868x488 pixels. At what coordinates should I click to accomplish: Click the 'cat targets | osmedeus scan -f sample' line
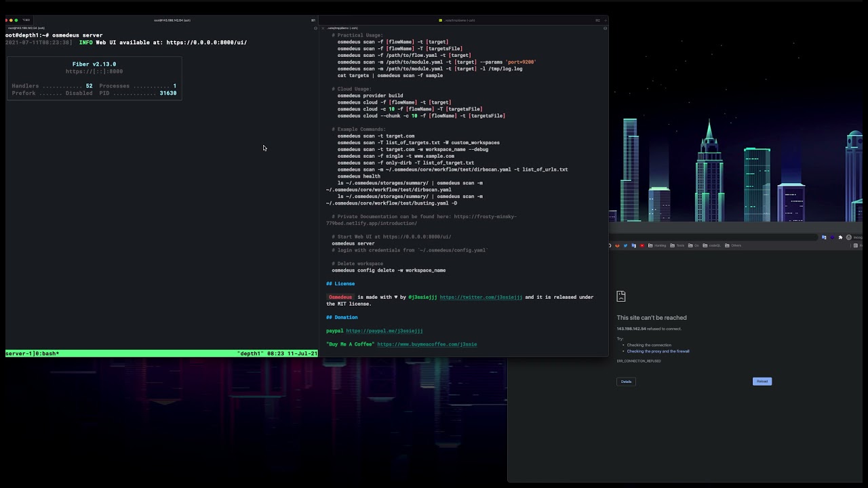390,75
